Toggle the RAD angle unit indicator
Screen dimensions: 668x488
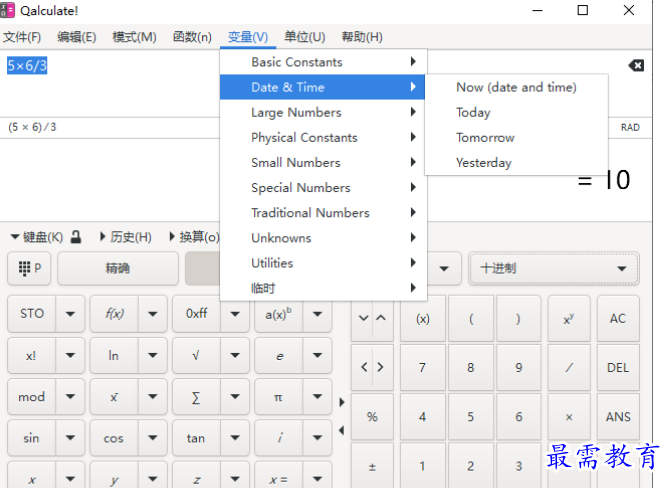pyautogui.click(x=630, y=127)
